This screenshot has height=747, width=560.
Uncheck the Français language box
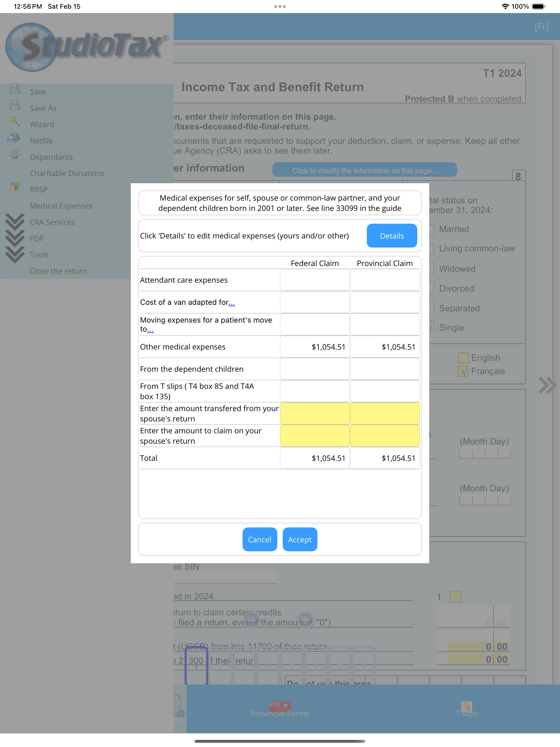[463, 371]
